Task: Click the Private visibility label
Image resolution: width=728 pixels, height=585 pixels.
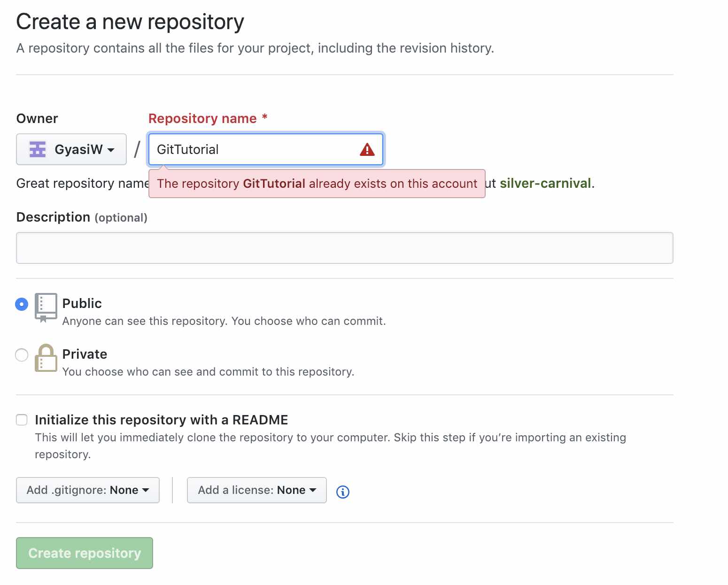Action: point(85,354)
